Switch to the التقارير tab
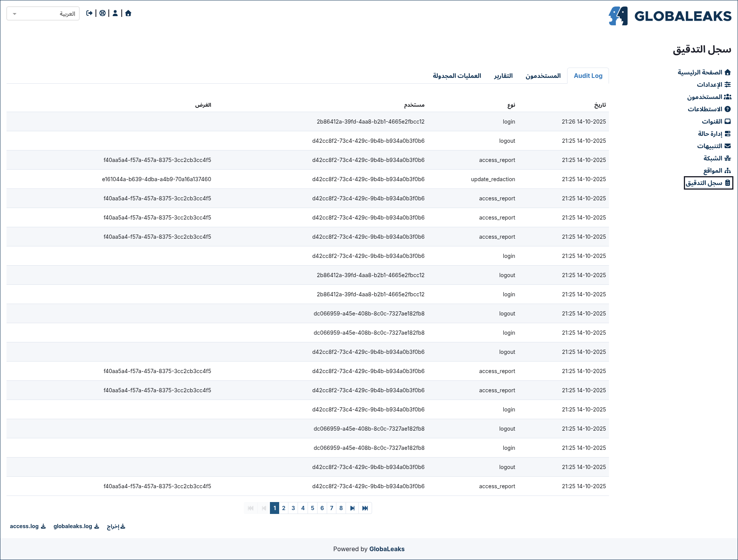738x560 pixels. (x=503, y=76)
